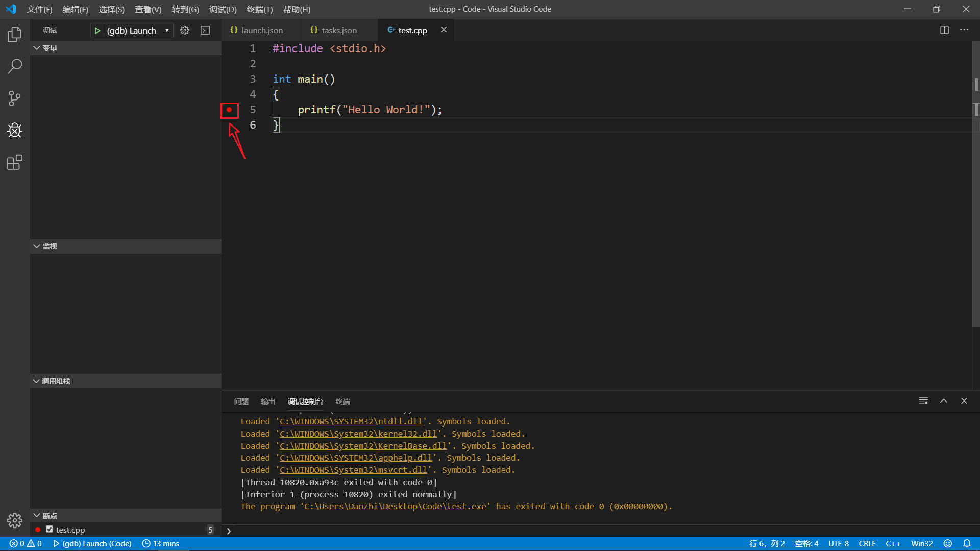Screen dimensions: 980x551
Task: Open the kernel32.dll path link
Action: pos(358,434)
